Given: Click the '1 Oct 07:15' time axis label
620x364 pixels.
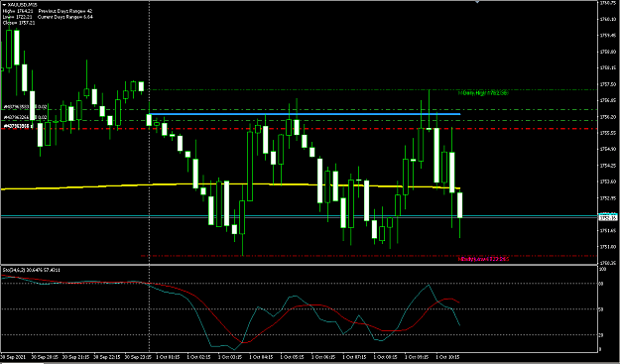Looking at the screenshot, I should 354,357.
